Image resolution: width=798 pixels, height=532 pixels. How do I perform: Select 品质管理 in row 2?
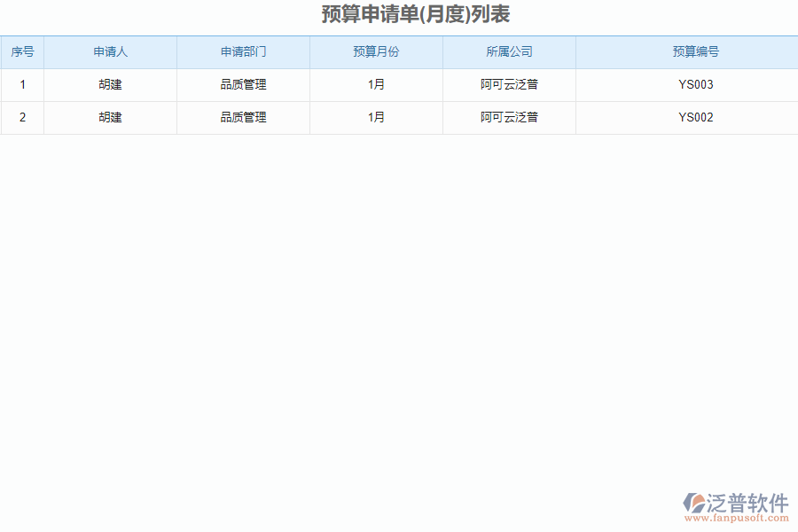pyautogui.click(x=243, y=116)
